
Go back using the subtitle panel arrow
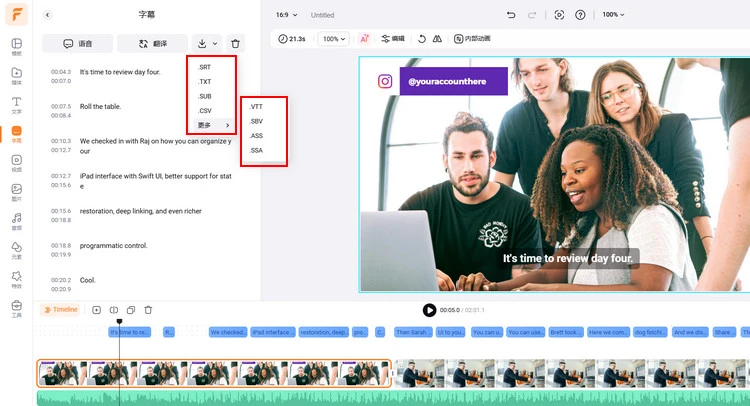tap(48, 15)
